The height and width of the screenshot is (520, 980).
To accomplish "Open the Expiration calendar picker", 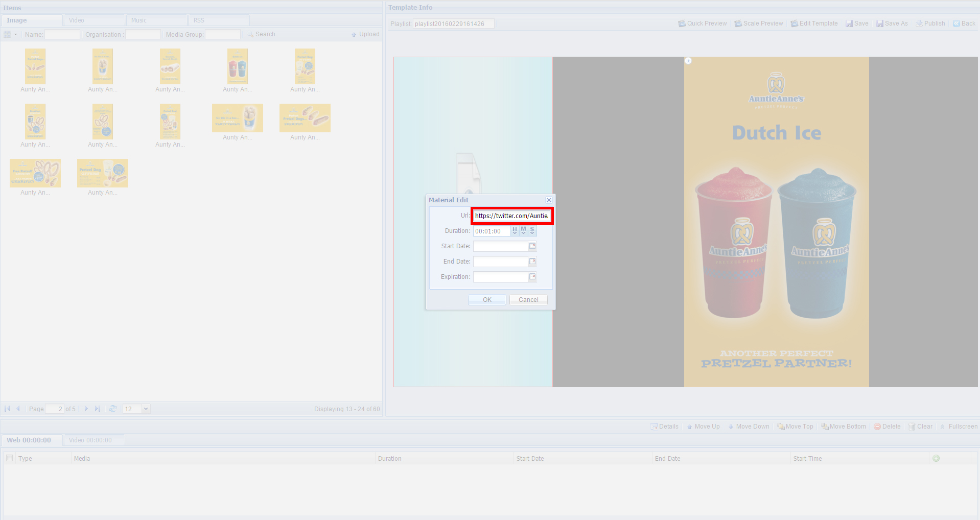I will tap(532, 277).
